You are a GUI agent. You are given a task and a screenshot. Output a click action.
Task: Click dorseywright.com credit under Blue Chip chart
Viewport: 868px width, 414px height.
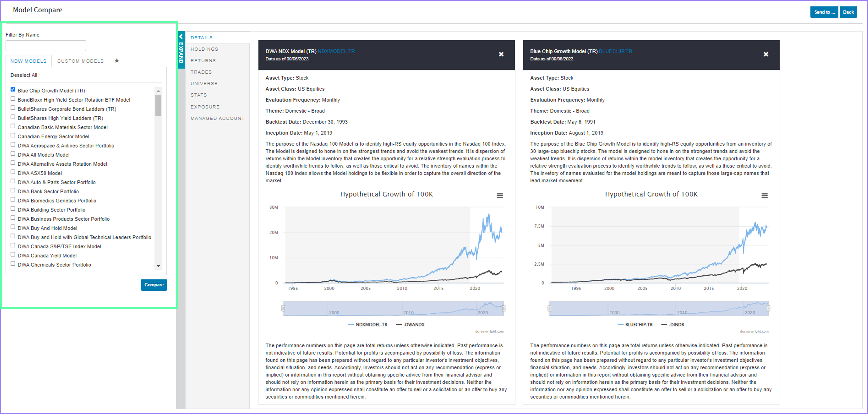pyautogui.click(x=754, y=331)
